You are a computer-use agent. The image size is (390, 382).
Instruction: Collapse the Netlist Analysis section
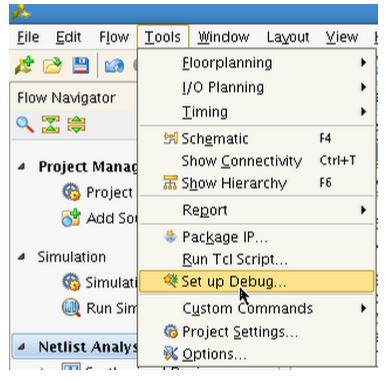[22, 347]
